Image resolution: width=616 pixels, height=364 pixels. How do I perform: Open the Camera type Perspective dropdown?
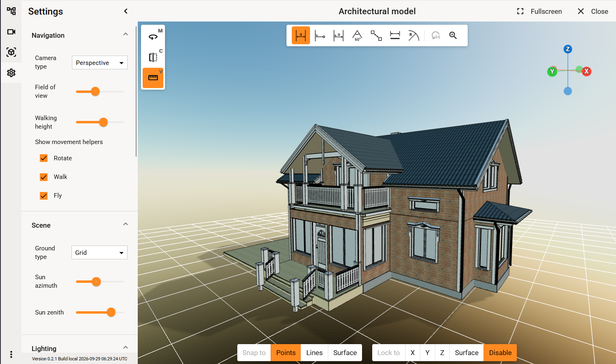point(100,62)
